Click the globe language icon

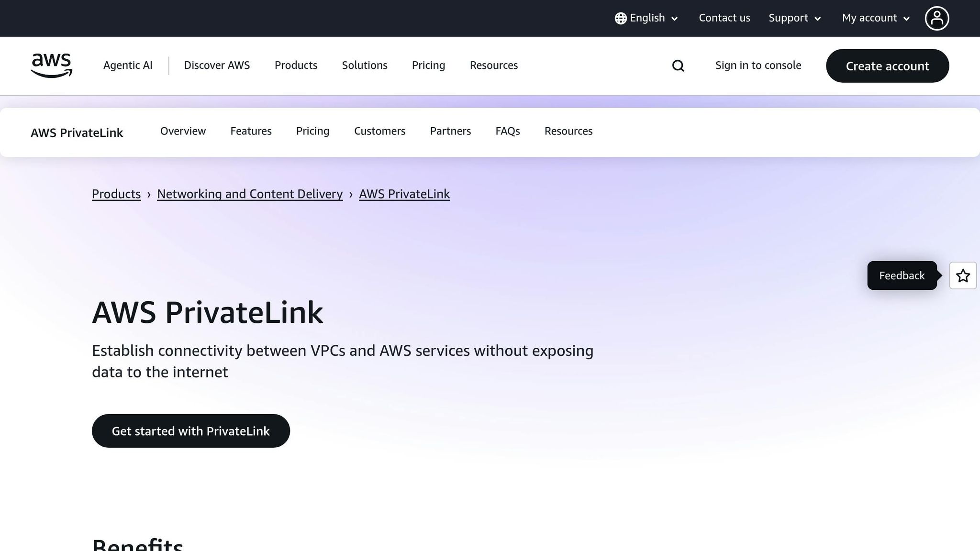point(621,18)
